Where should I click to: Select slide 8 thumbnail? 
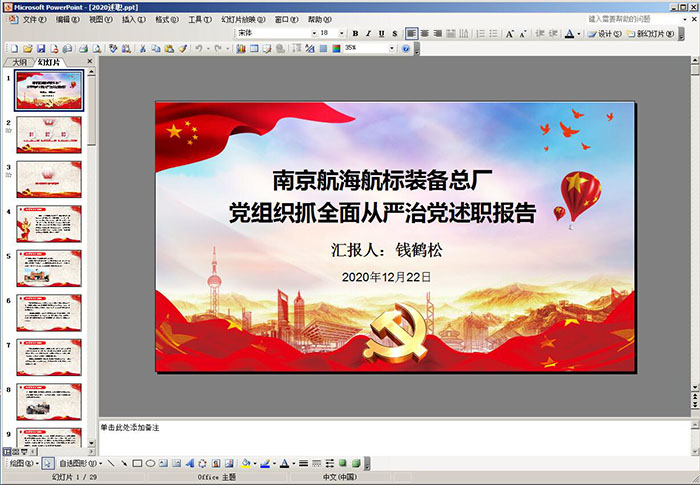point(49,402)
